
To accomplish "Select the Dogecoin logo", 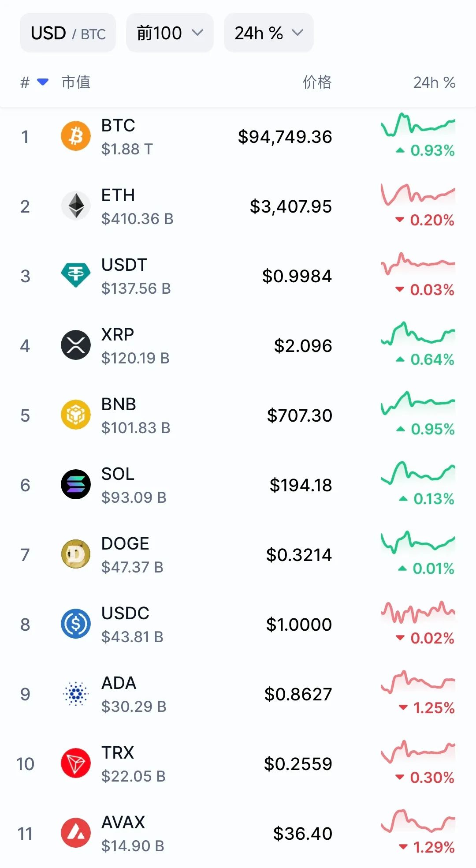I will click(76, 554).
